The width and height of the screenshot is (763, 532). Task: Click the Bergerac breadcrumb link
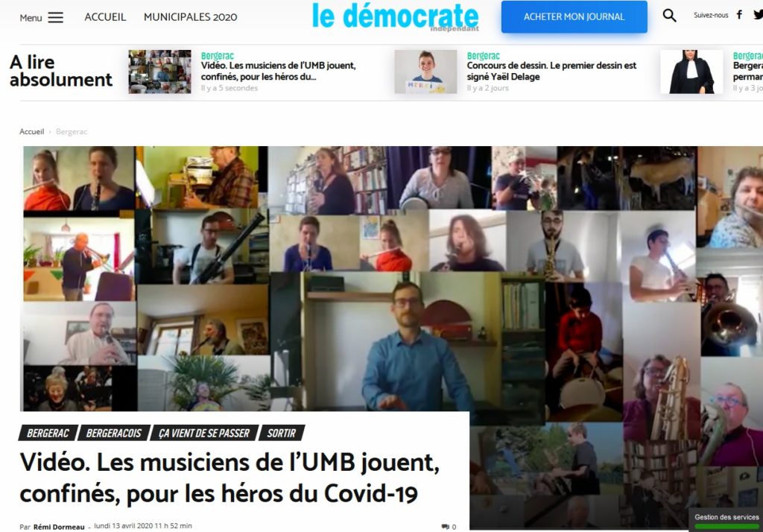click(x=72, y=131)
